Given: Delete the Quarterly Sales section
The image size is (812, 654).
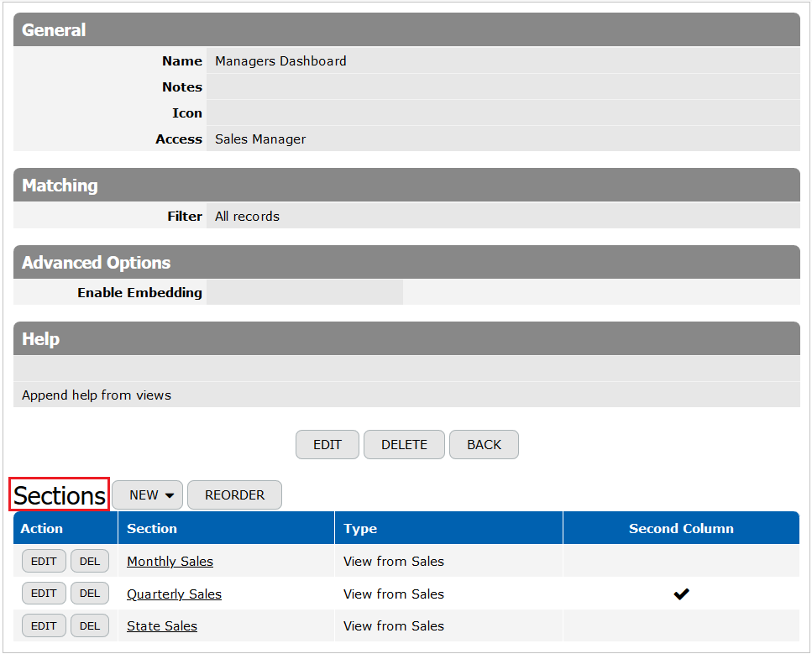Looking at the screenshot, I should point(90,593).
